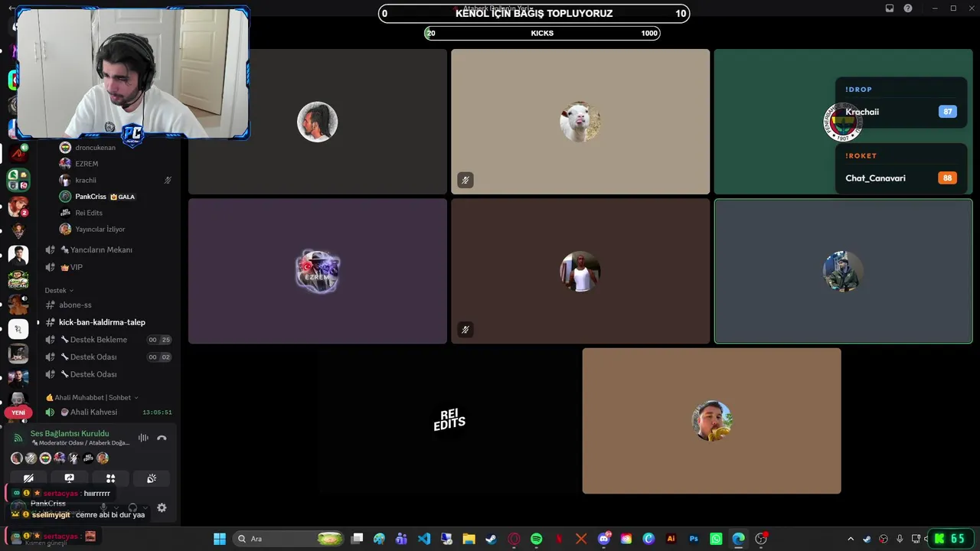Click the KICKS goal progress bar
Image resolution: width=980 pixels, height=551 pixels.
point(542,33)
